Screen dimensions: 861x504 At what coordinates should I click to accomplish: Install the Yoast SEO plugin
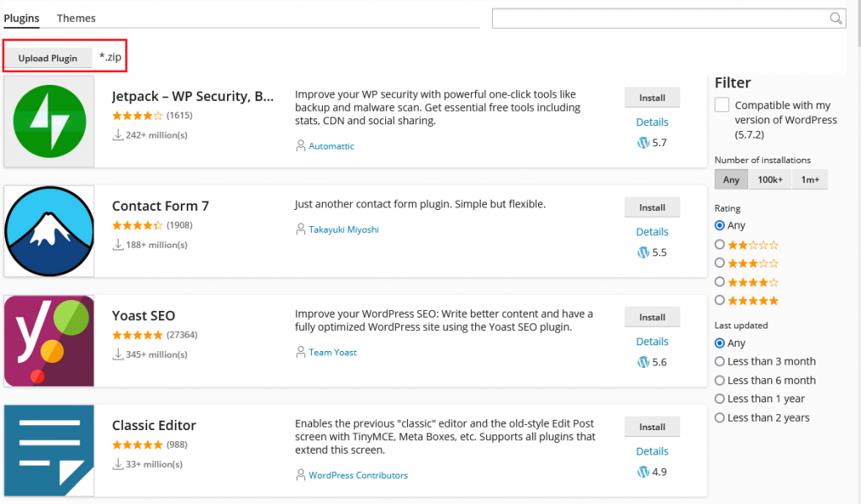pyautogui.click(x=652, y=317)
